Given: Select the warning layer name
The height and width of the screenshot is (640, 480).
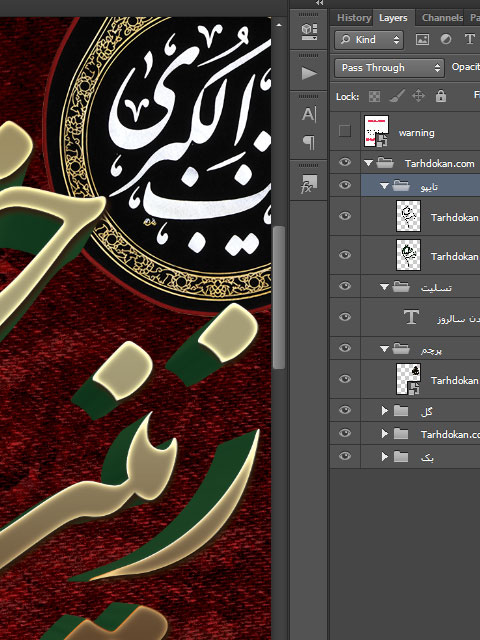Looking at the screenshot, I should click(x=416, y=133).
